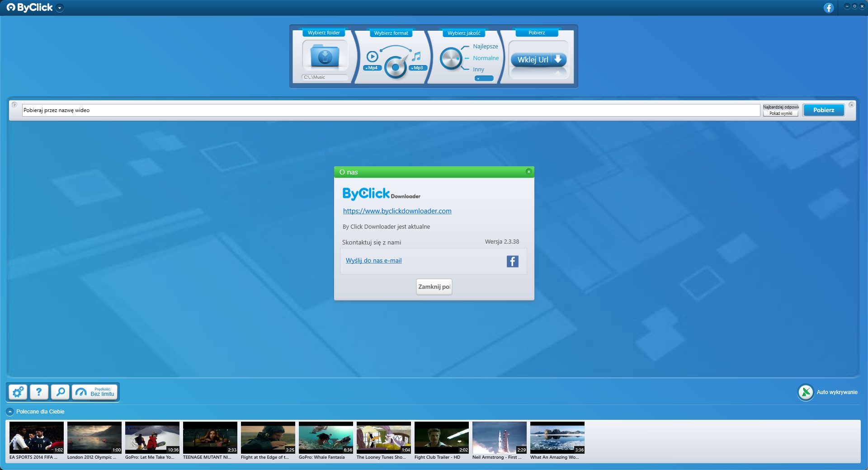Collapse the Polecane dla Ciebie section
The width and height of the screenshot is (868, 470).
pyautogui.click(x=9, y=412)
